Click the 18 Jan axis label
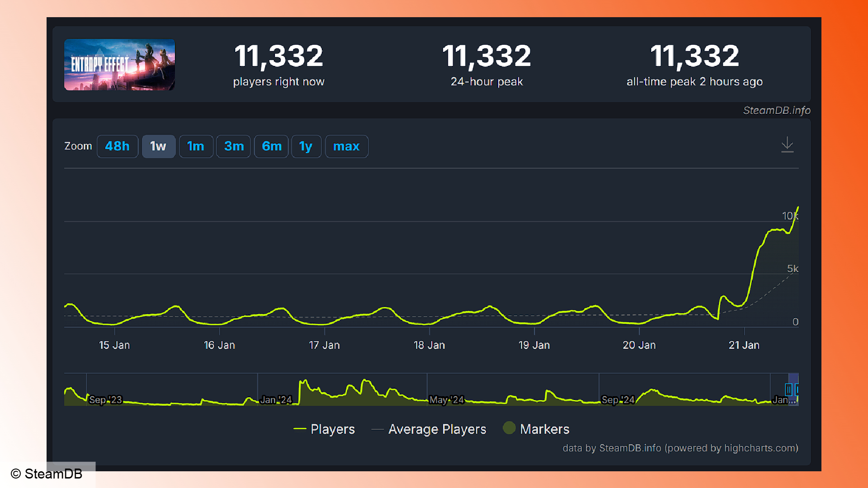868x488 pixels. click(429, 345)
